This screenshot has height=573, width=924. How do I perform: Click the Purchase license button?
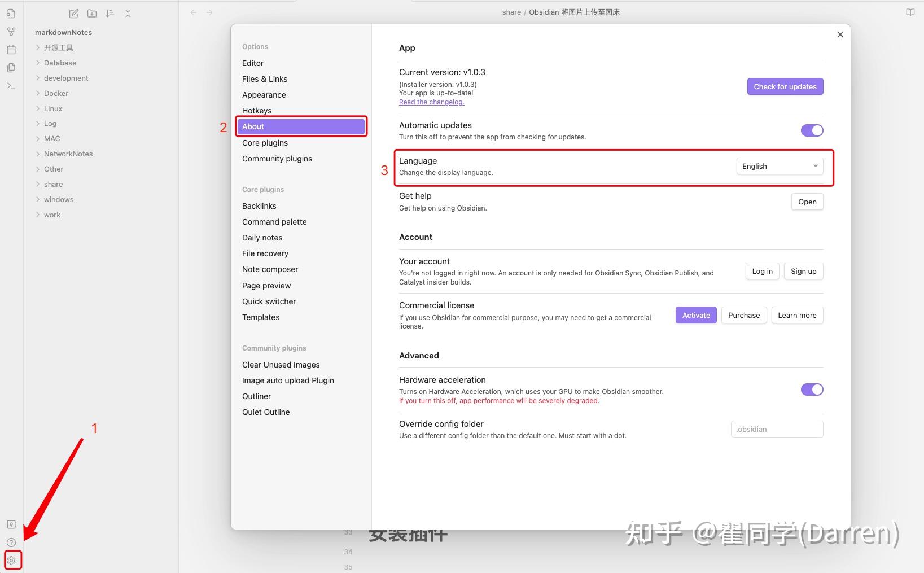pyautogui.click(x=744, y=315)
